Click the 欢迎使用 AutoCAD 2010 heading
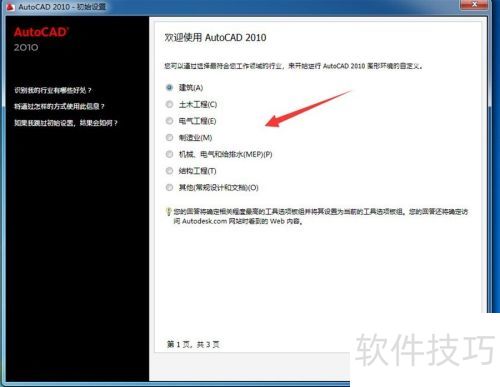The height and width of the screenshot is (387, 500). coord(215,37)
